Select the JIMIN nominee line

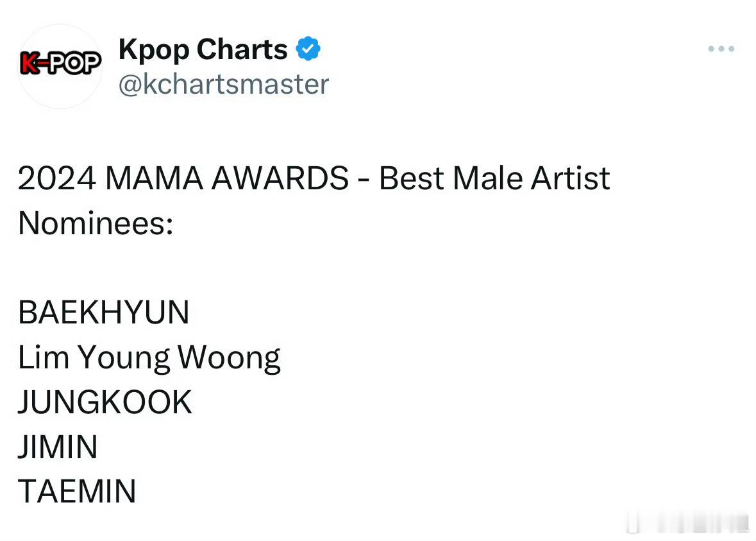[58, 447]
